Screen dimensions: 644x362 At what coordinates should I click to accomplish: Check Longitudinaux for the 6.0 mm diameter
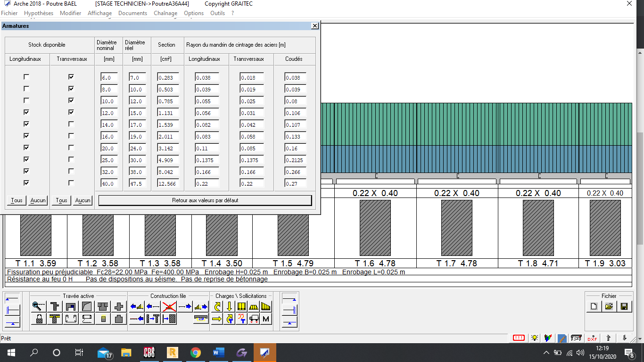click(26, 77)
